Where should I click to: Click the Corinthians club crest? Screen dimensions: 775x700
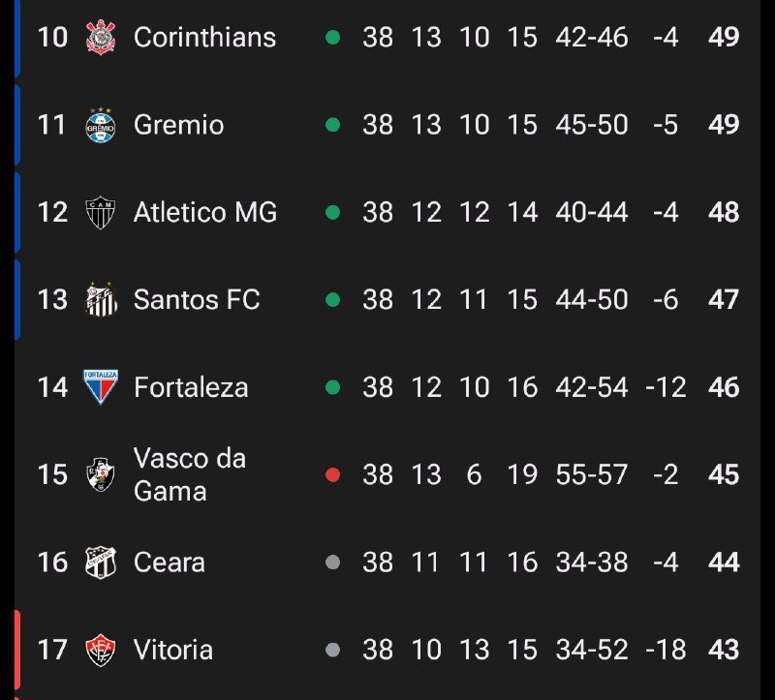(x=101, y=38)
